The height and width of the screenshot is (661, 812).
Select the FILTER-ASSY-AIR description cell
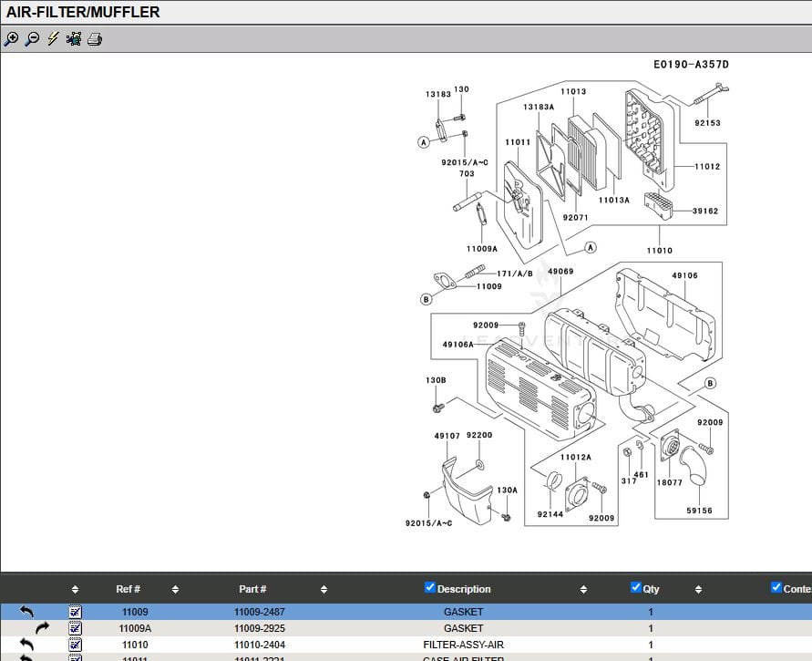pyautogui.click(x=463, y=645)
